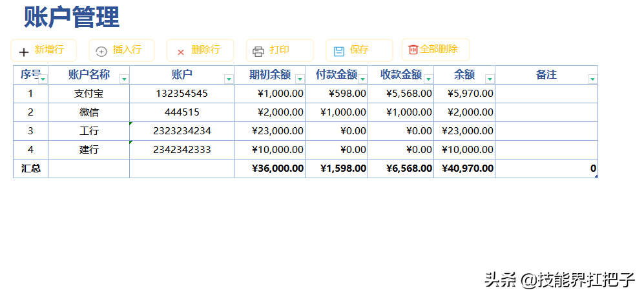
Task: Click the circled plus icon for 插入行
Action: point(101,52)
